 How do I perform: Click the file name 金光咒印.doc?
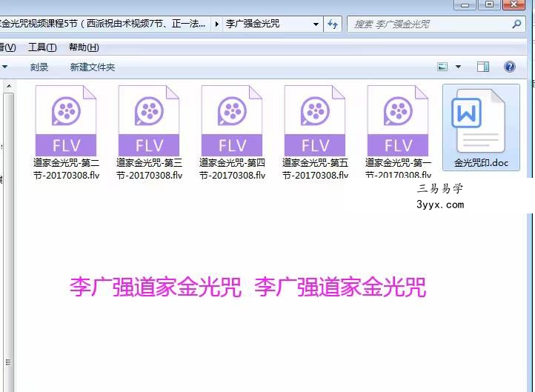click(x=481, y=163)
